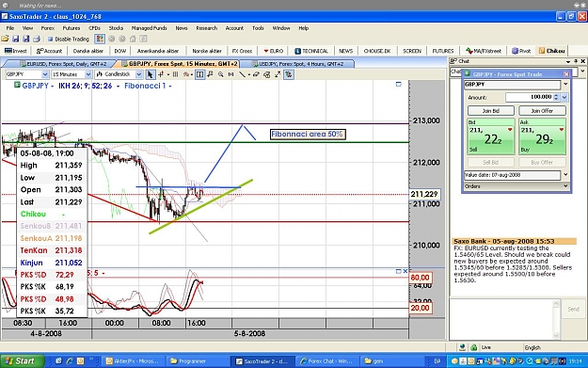Click the highlighted icon right of Disable Trading
The image size is (588, 368).
[x=100, y=39]
